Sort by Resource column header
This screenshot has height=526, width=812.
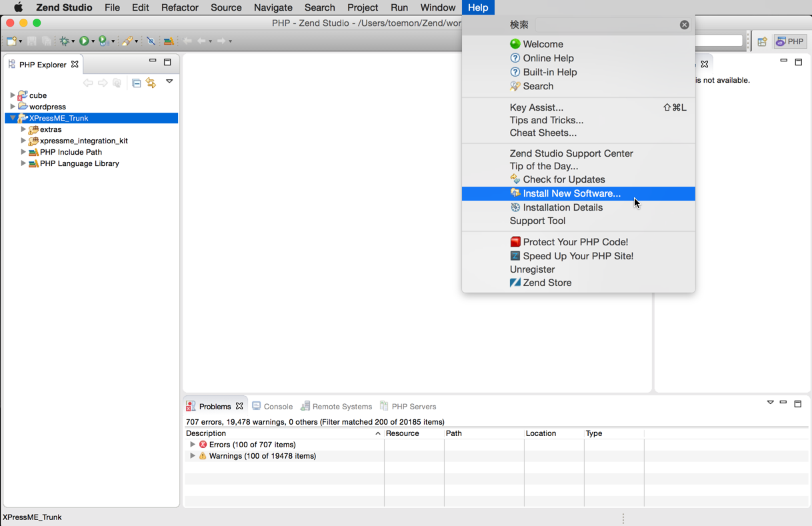[414, 433]
